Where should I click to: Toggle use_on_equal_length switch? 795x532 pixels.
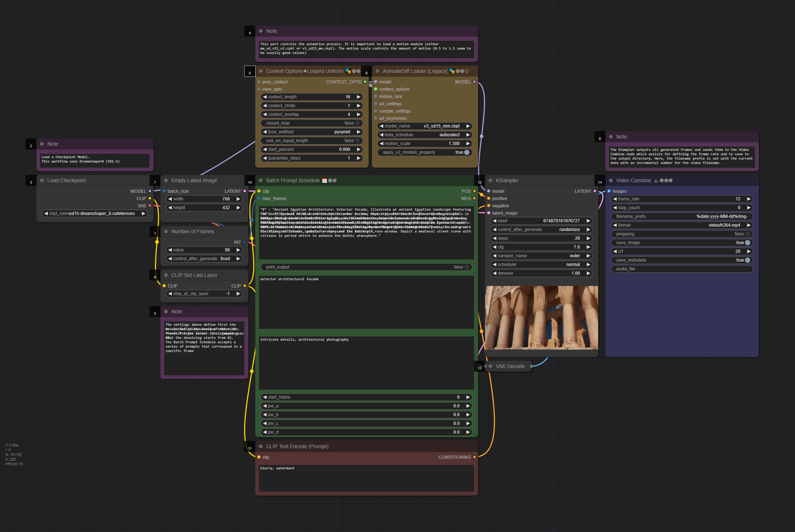click(312, 141)
